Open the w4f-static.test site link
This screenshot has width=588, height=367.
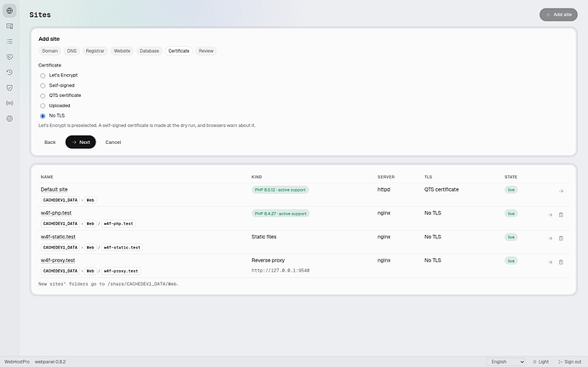(58, 237)
